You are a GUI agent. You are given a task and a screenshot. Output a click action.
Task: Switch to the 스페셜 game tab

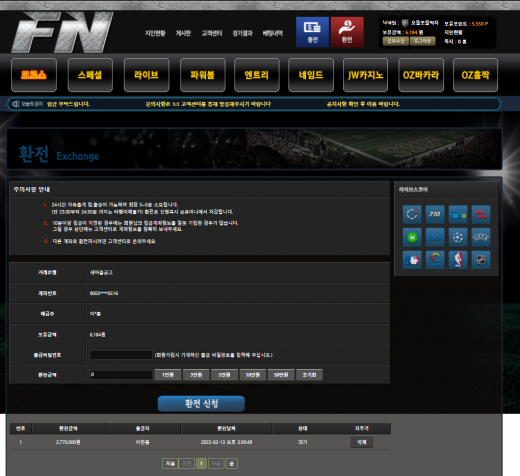click(x=90, y=75)
